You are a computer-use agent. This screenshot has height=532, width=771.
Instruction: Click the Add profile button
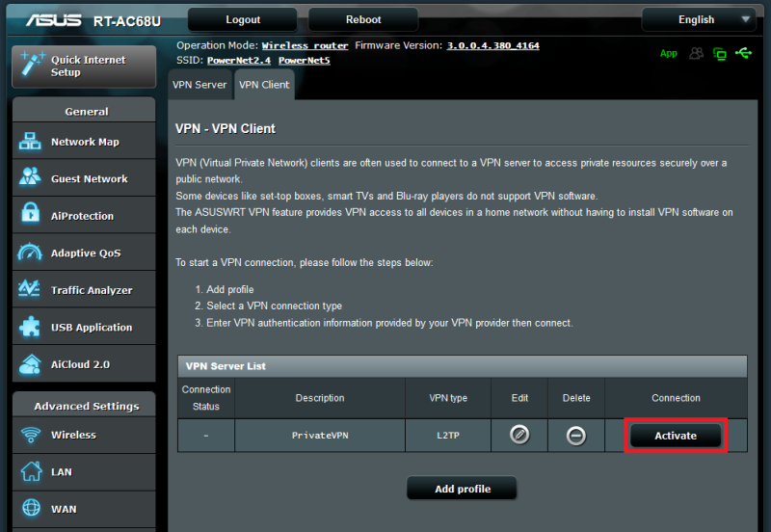pyautogui.click(x=463, y=489)
